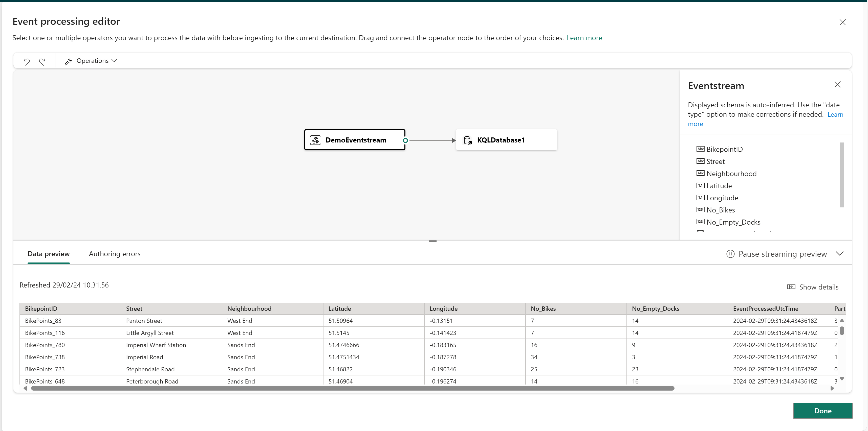
Task: Select the Imperial Wharf Station cell
Action: [171, 345]
